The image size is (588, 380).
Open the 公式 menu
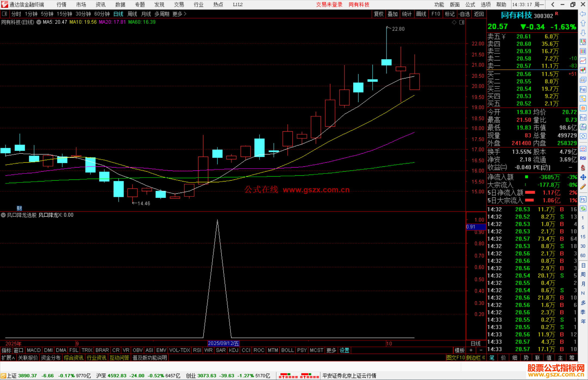point(470,5)
